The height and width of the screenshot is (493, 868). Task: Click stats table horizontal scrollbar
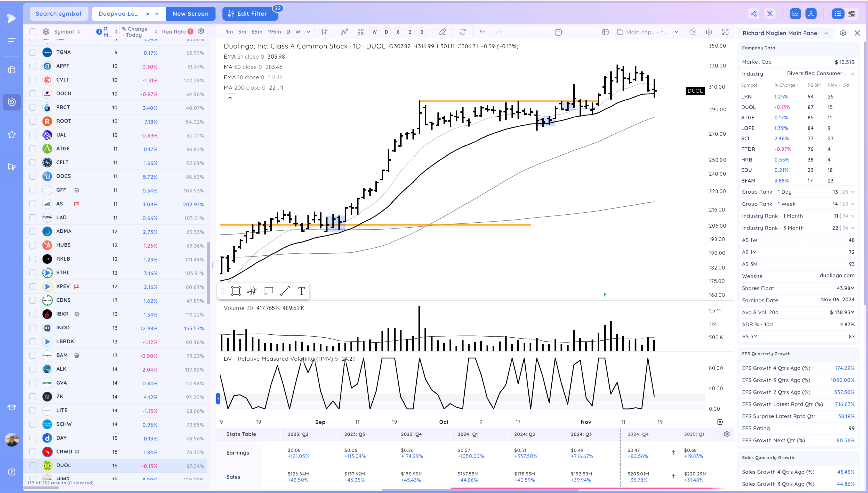(480, 490)
